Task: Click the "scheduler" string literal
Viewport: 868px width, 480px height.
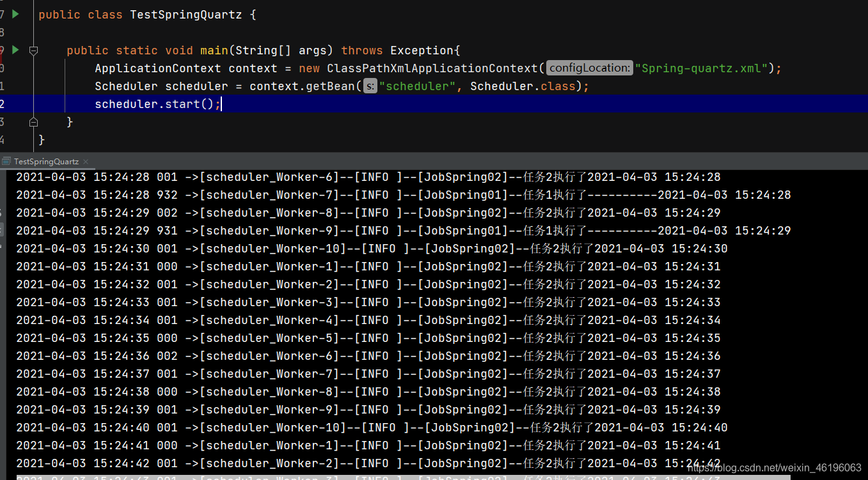Action: click(x=418, y=86)
